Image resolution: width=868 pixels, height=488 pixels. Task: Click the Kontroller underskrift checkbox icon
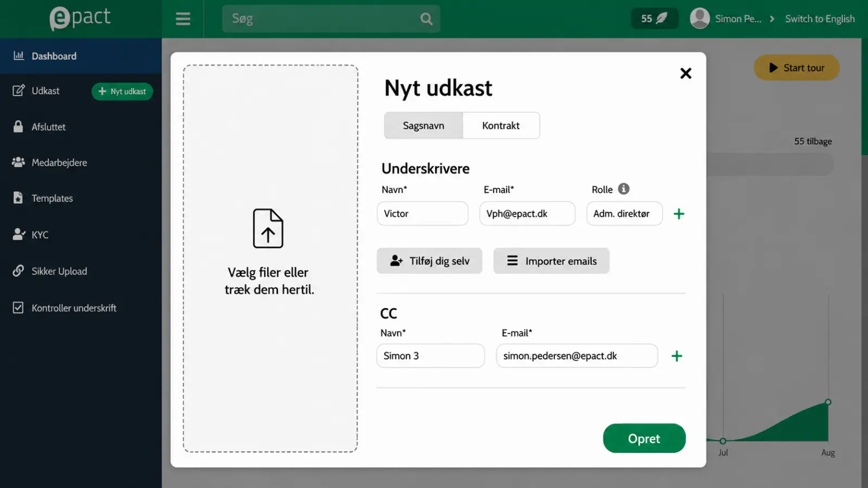18,307
